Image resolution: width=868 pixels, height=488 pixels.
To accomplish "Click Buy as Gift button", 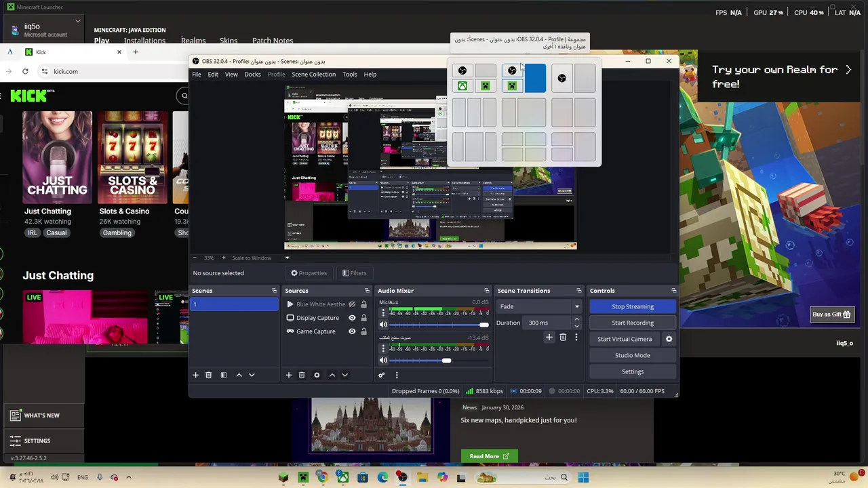I will coord(831,314).
